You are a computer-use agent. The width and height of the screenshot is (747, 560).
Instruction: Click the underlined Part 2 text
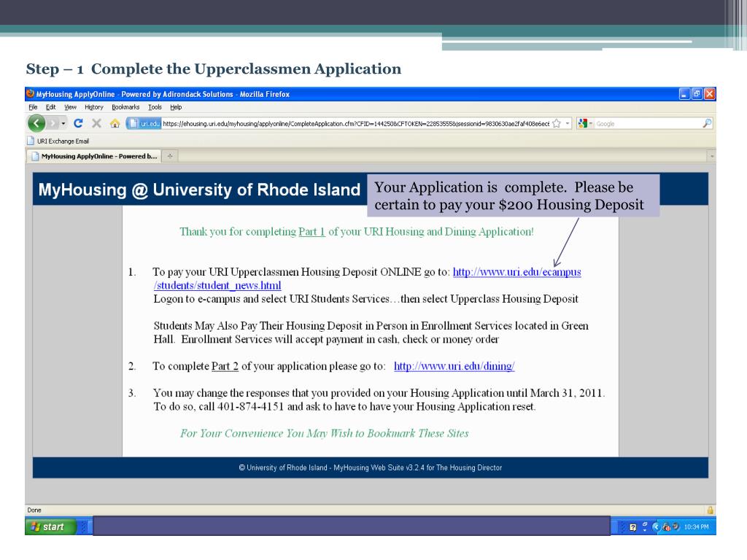[x=225, y=366]
